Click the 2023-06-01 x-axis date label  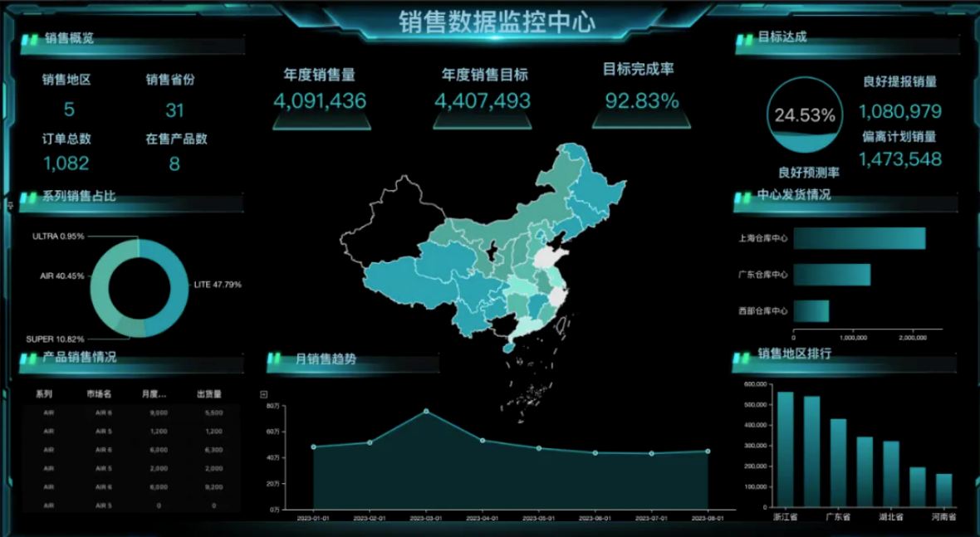[595, 518]
